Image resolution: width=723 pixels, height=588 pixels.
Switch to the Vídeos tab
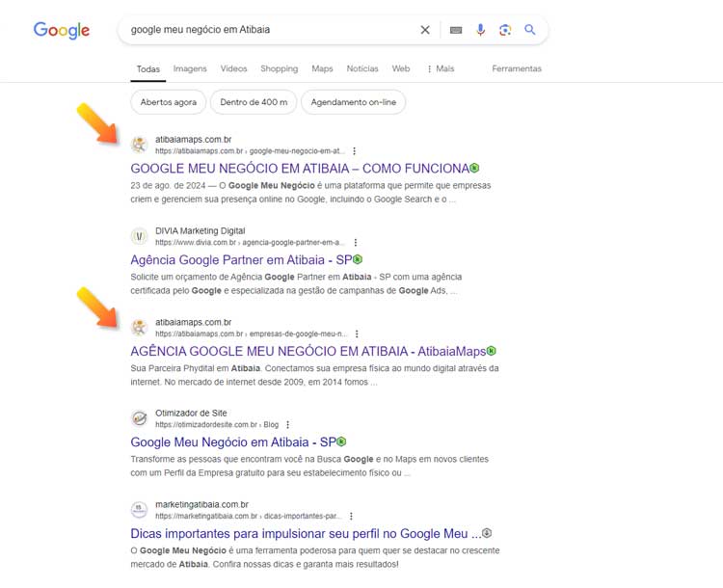point(234,68)
